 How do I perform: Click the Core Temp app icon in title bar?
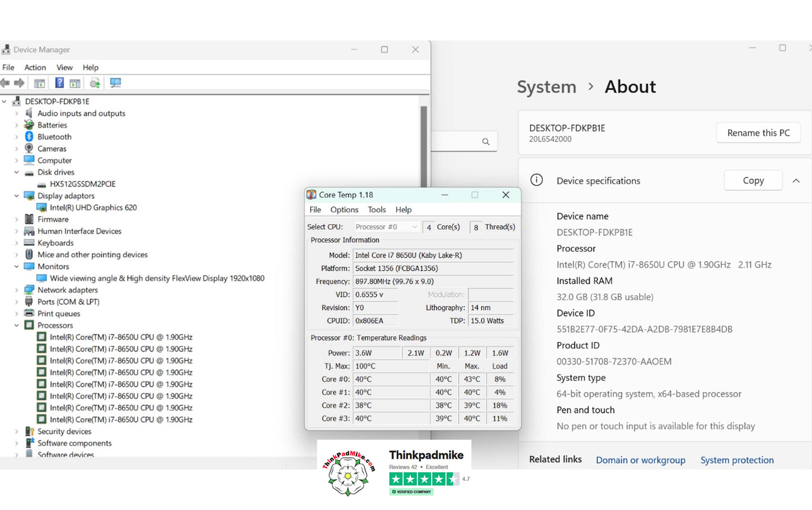[x=311, y=195]
